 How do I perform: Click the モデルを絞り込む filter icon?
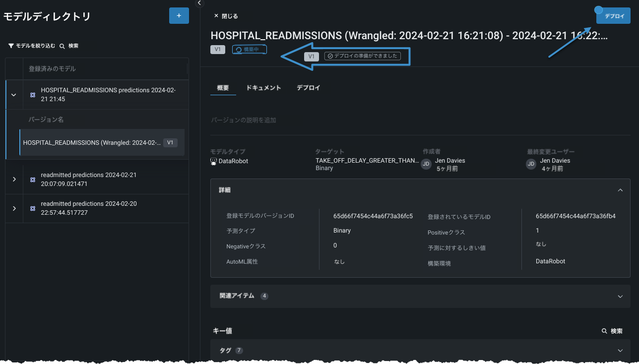(x=11, y=46)
